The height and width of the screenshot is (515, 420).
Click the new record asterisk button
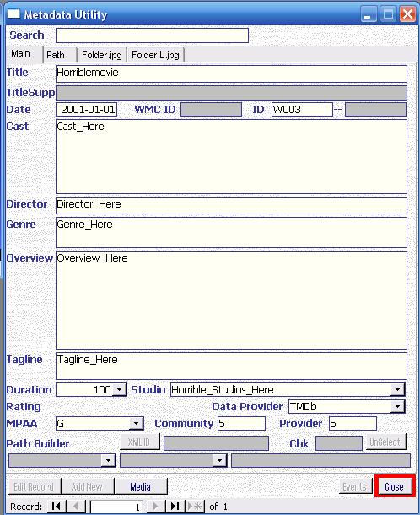(195, 506)
